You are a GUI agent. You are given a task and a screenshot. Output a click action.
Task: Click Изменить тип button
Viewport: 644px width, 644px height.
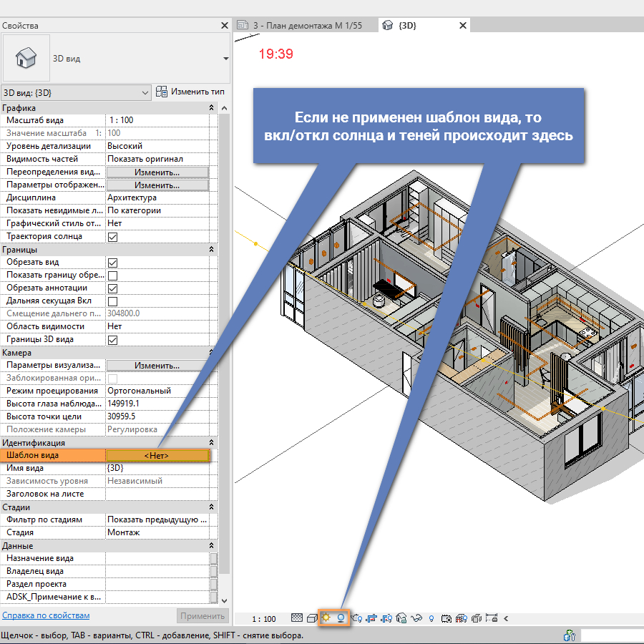click(x=190, y=92)
